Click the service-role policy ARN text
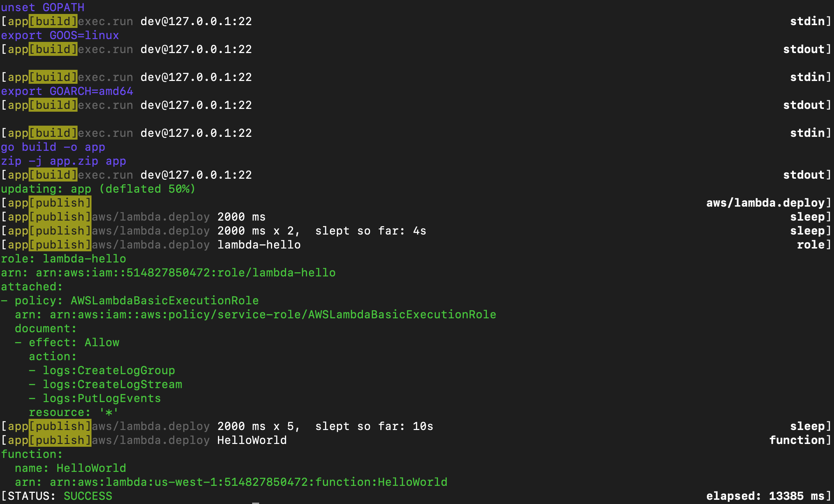The height and width of the screenshot is (504, 834). click(273, 314)
